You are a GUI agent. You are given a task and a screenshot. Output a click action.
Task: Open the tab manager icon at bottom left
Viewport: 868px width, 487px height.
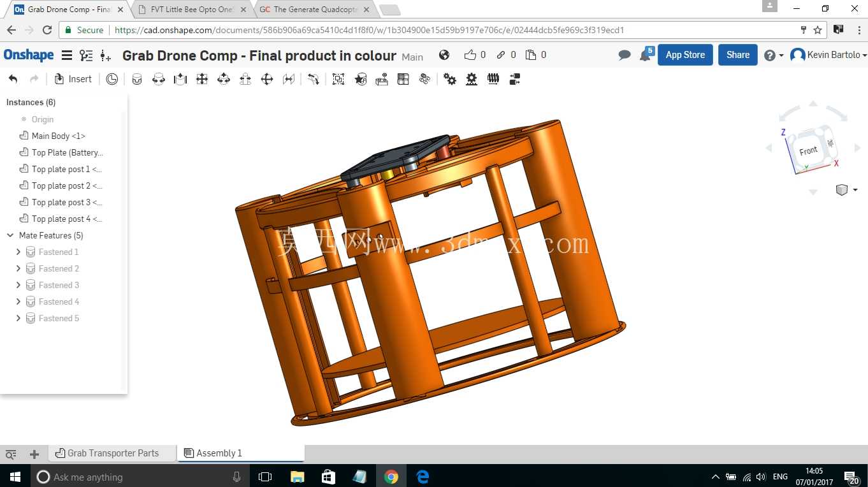[11, 454]
